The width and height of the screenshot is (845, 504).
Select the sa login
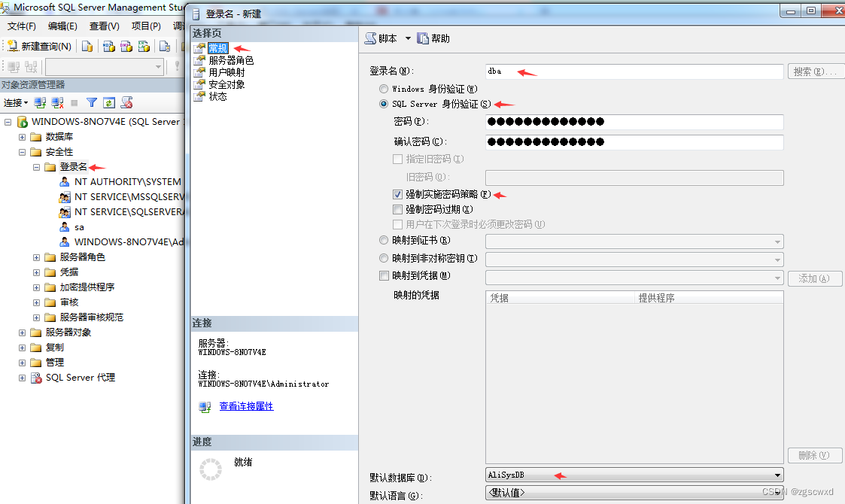[x=79, y=227]
